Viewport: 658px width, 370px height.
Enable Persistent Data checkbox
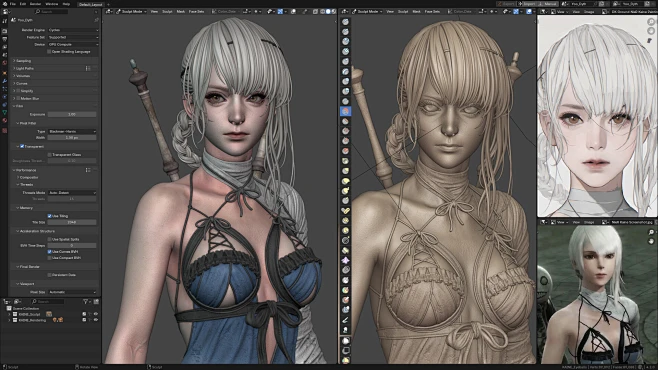coord(49,275)
